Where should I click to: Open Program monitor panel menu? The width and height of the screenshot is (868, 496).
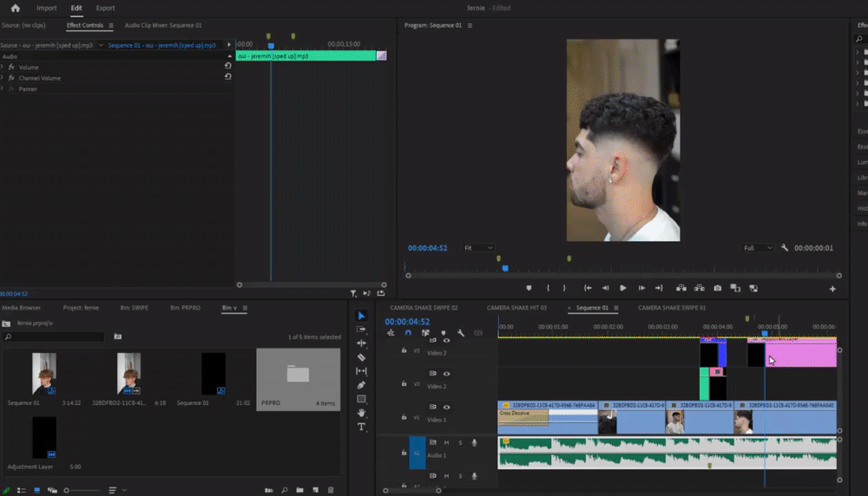(470, 25)
